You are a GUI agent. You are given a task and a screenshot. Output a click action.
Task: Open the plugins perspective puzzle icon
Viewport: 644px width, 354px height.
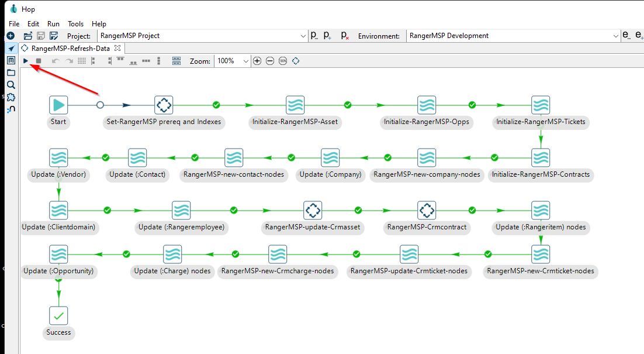point(11,97)
